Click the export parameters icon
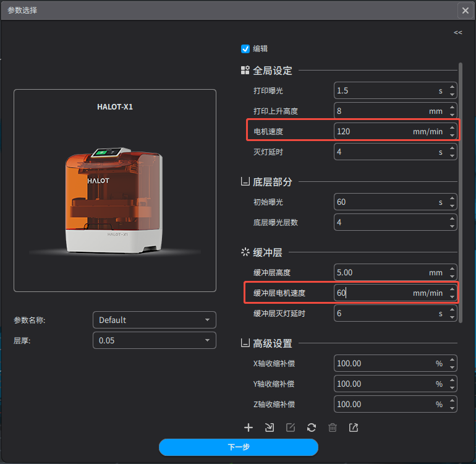This screenshot has width=476, height=464. pyautogui.click(x=354, y=427)
